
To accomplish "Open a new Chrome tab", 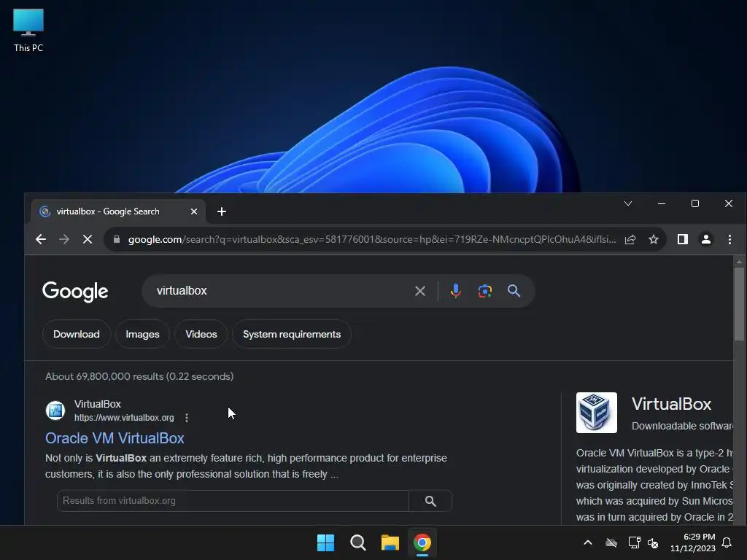I will (222, 211).
